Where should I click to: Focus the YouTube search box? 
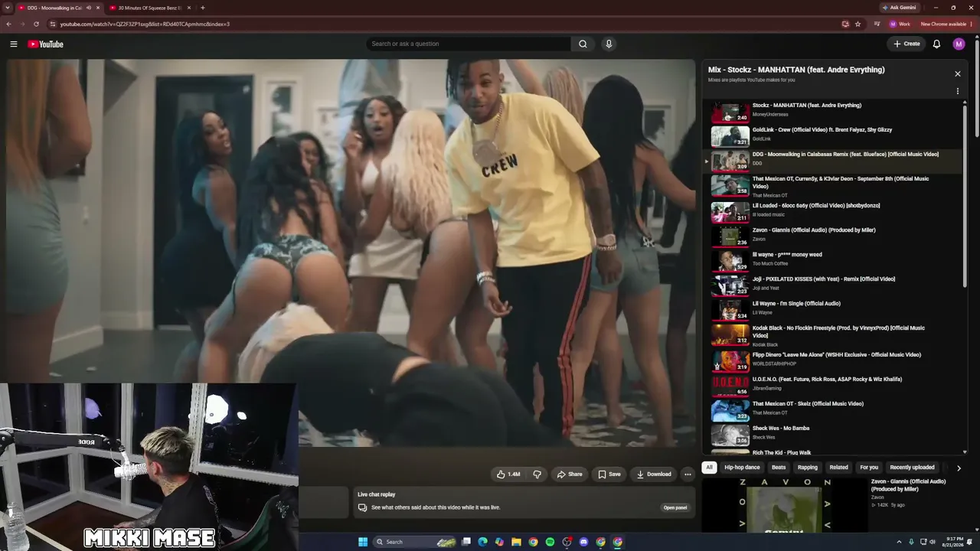(x=469, y=44)
